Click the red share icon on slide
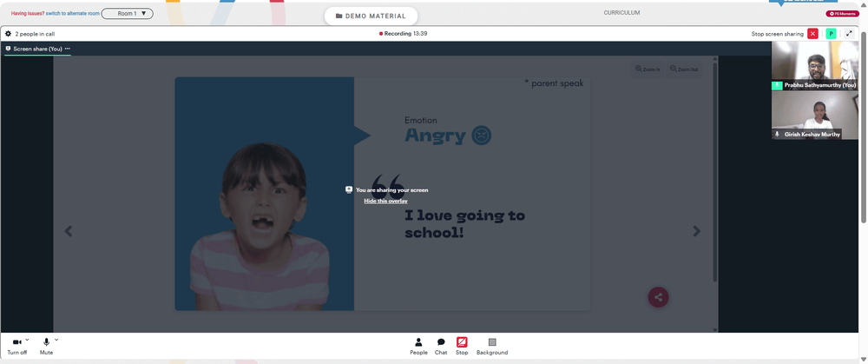This screenshot has height=364, width=868. point(658,297)
